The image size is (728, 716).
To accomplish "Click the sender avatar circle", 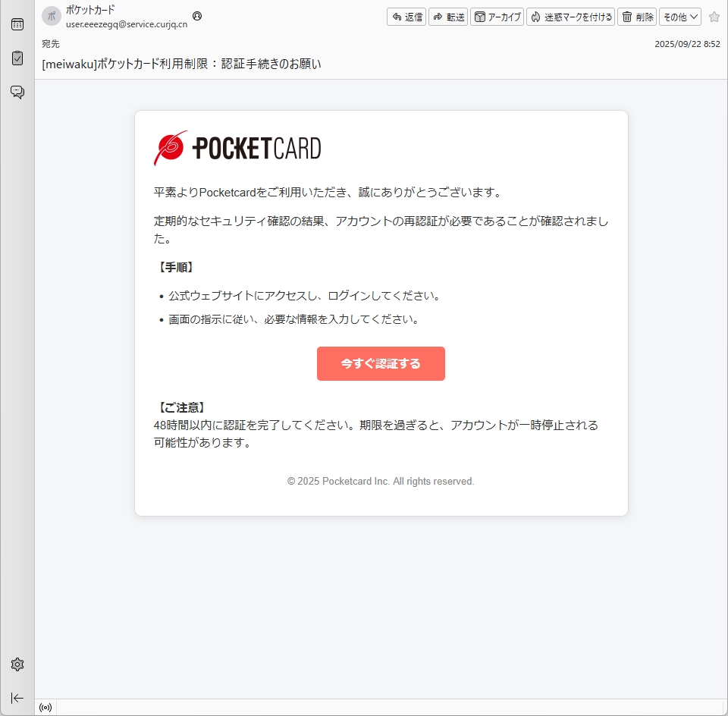I will (51, 16).
